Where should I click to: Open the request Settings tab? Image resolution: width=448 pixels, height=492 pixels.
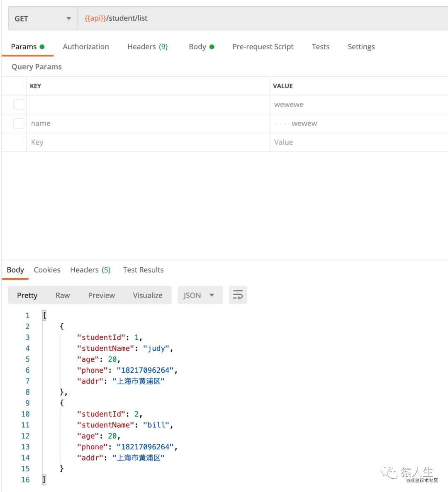click(361, 47)
